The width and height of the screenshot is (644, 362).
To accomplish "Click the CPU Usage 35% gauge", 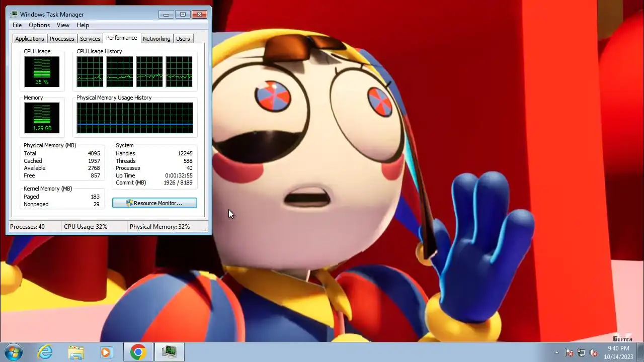I will (x=42, y=72).
